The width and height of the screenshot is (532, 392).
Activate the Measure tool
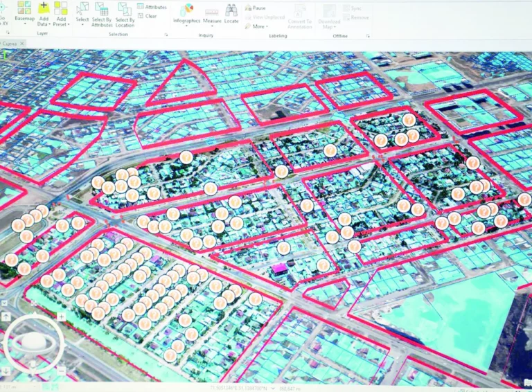click(x=212, y=13)
